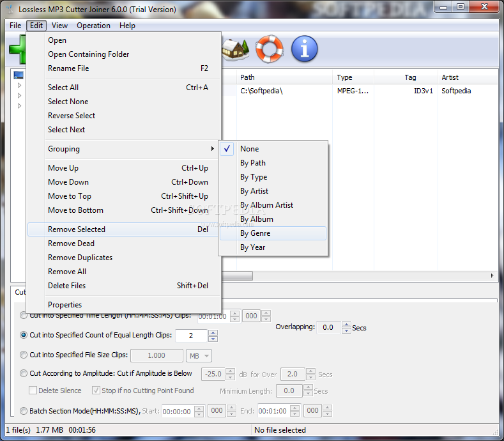This screenshot has height=441, width=504.
Task: Group files By Type
Action: [x=273, y=177]
